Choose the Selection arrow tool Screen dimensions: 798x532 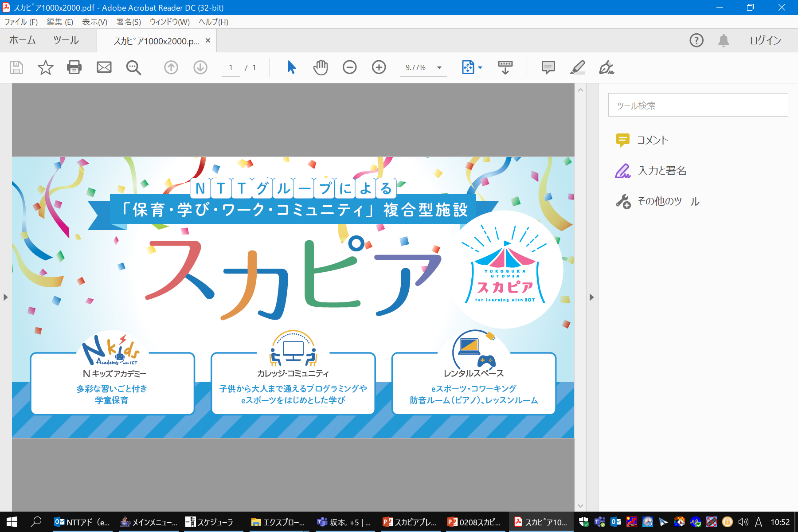tap(291, 67)
